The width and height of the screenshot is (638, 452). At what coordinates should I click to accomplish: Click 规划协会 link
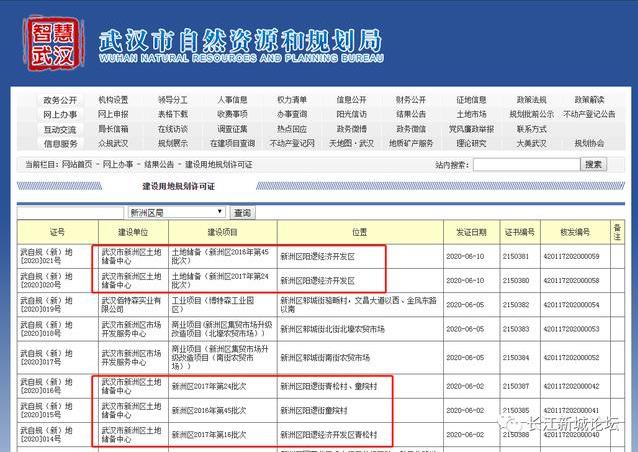pyautogui.click(x=589, y=143)
